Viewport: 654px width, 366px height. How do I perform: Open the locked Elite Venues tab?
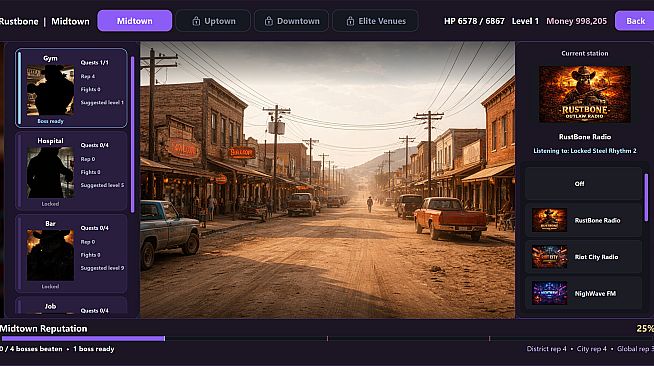(375, 21)
